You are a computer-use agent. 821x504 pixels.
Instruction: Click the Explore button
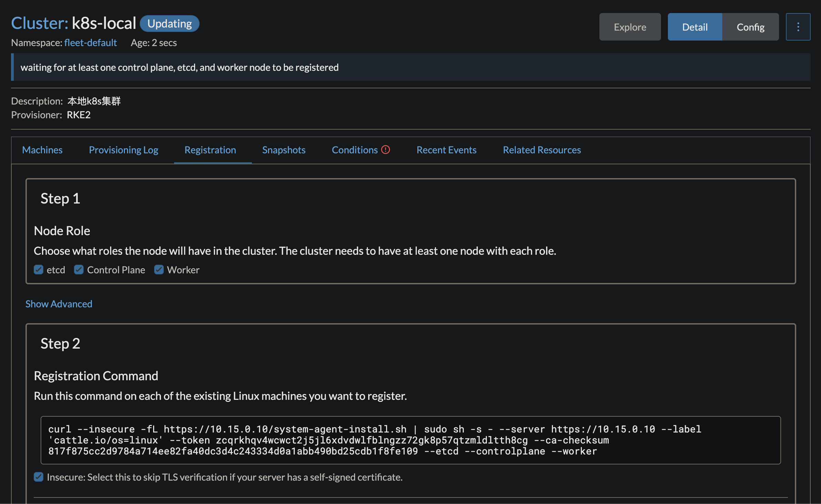pyautogui.click(x=630, y=27)
